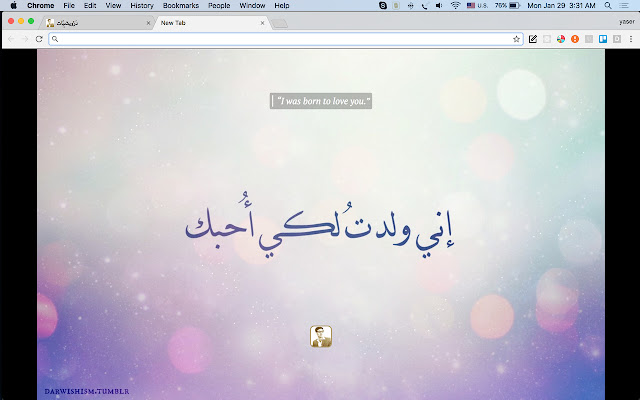640x400 pixels.
Task: Open the U.S. input source menu
Action: point(477,5)
